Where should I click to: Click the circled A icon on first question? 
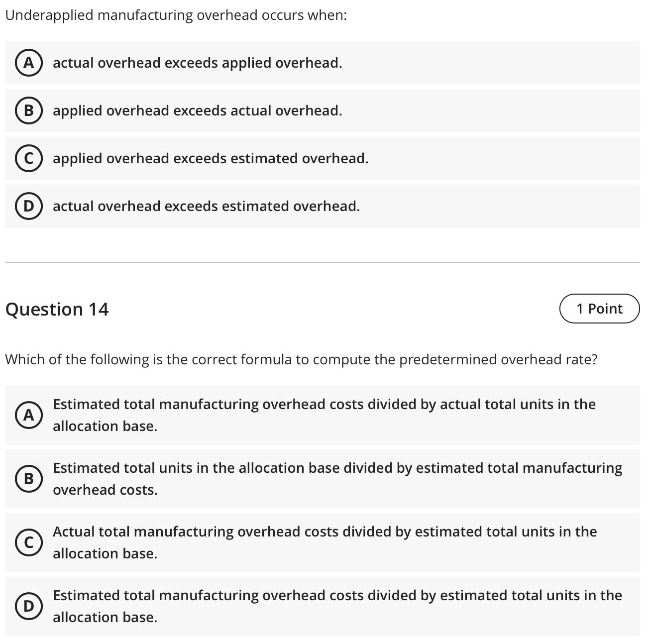coord(29,63)
